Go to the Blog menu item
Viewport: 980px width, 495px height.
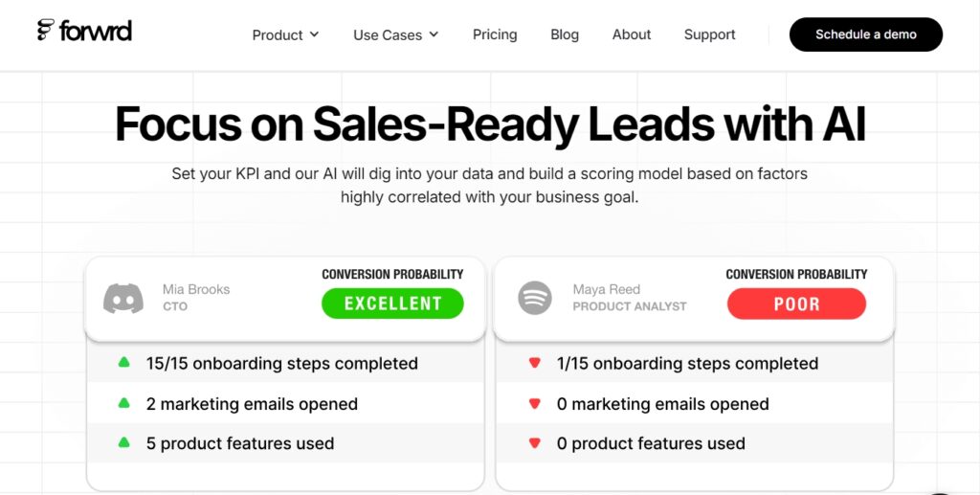565,34
